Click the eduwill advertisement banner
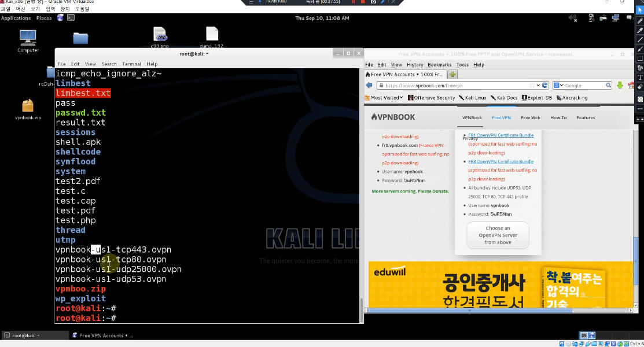This screenshot has height=347, width=644. tap(501, 285)
